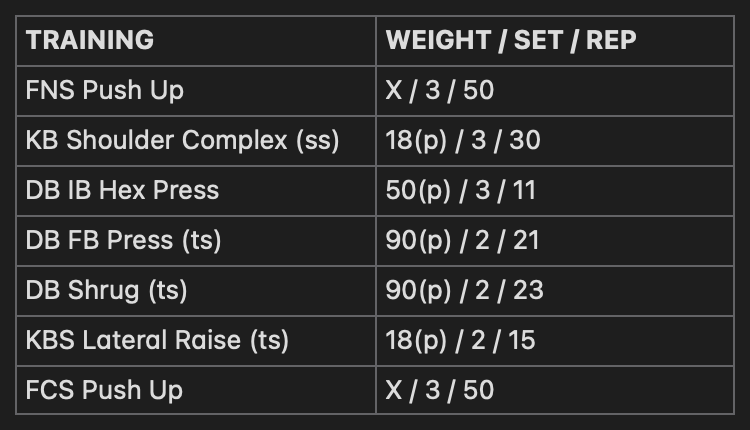
Task: Click the word Complex in second row
Action: (234, 141)
